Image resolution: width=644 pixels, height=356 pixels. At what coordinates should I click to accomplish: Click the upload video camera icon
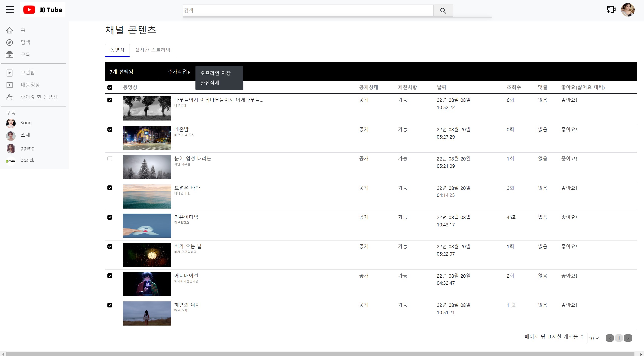click(x=611, y=10)
